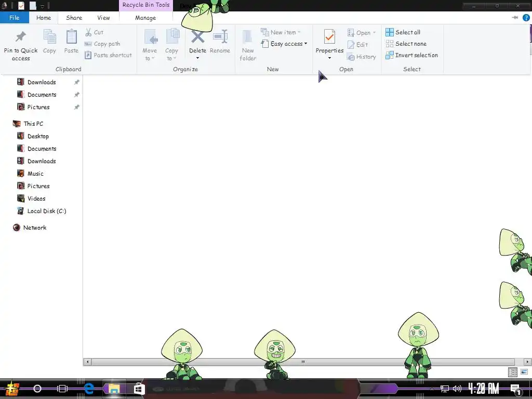Image resolution: width=532 pixels, height=399 pixels.
Task: Click the Documents folder icon under This PC
Action: [21, 149]
